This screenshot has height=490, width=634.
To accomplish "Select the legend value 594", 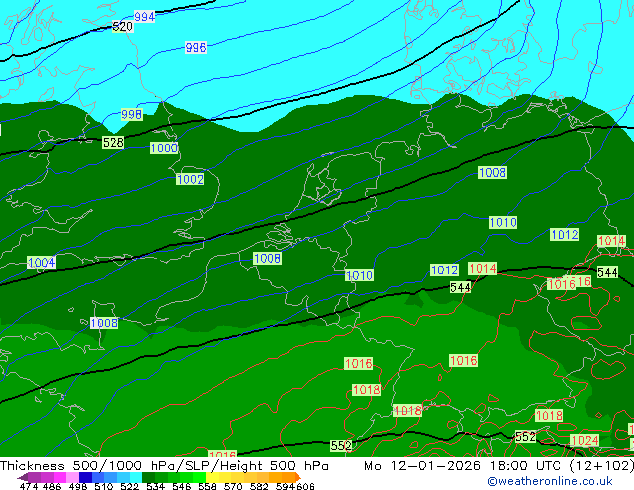I will pyautogui.click(x=285, y=486).
